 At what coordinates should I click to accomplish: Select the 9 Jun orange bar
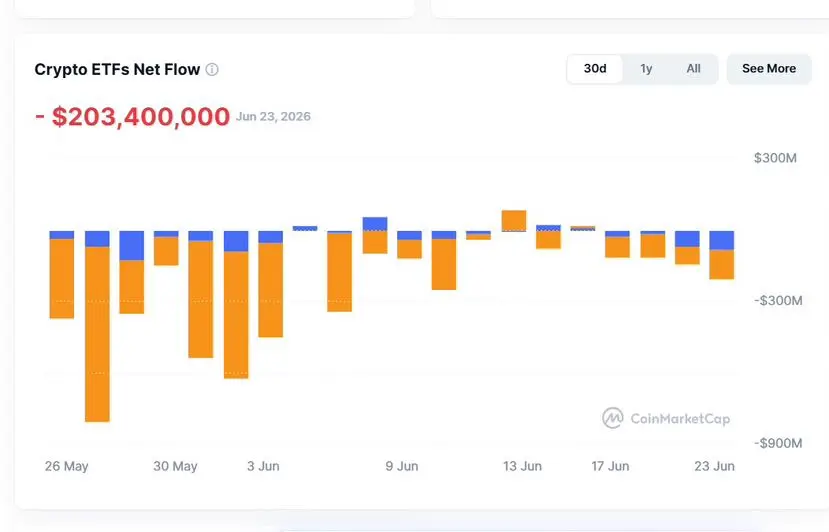410,249
